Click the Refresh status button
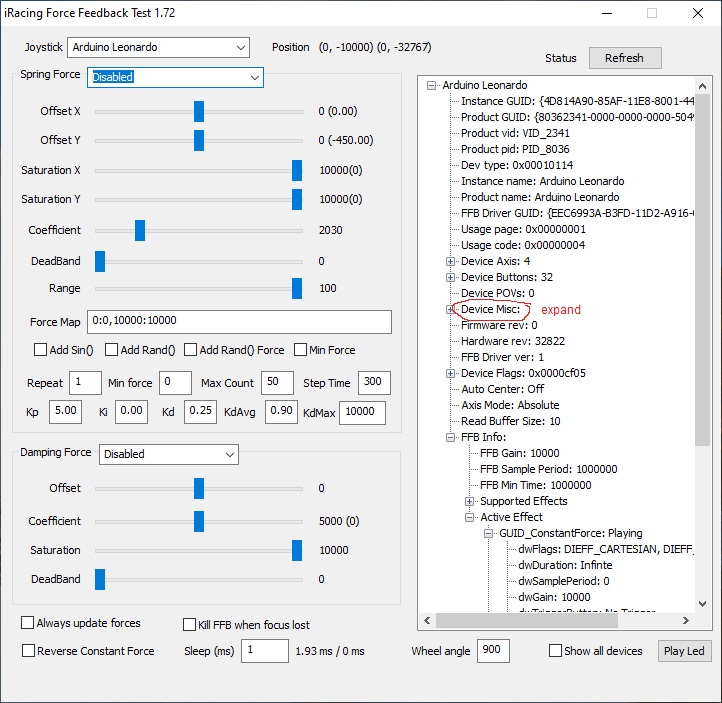 point(625,58)
